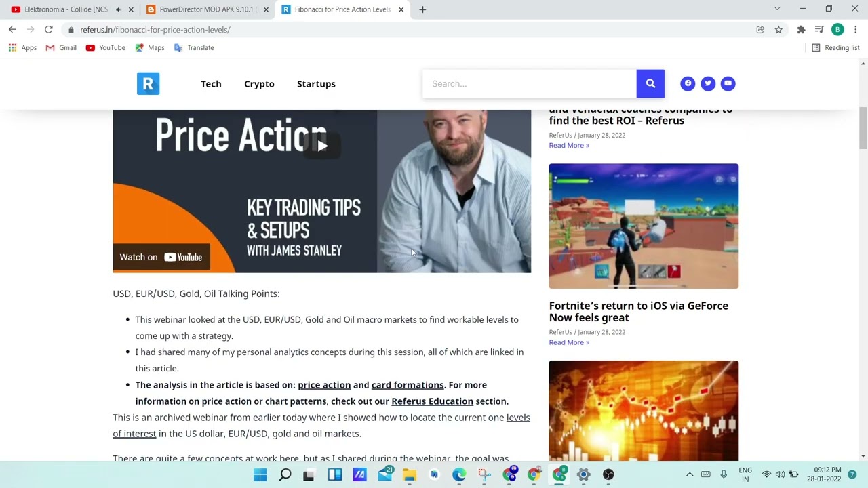Image resolution: width=868 pixels, height=488 pixels.
Task: Open Settings gear on taskbar
Action: pos(583,475)
